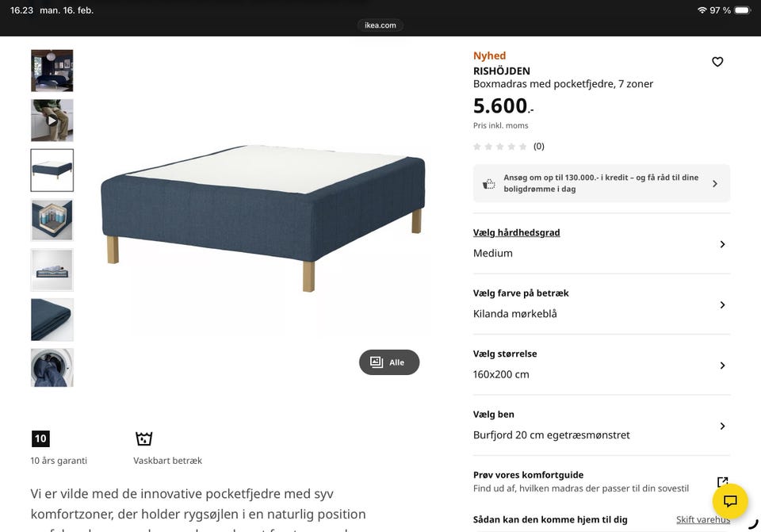Screen dimensions: 761x532
Task: Tap the ikea.com address bar
Action: pyautogui.click(x=380, y=25)
